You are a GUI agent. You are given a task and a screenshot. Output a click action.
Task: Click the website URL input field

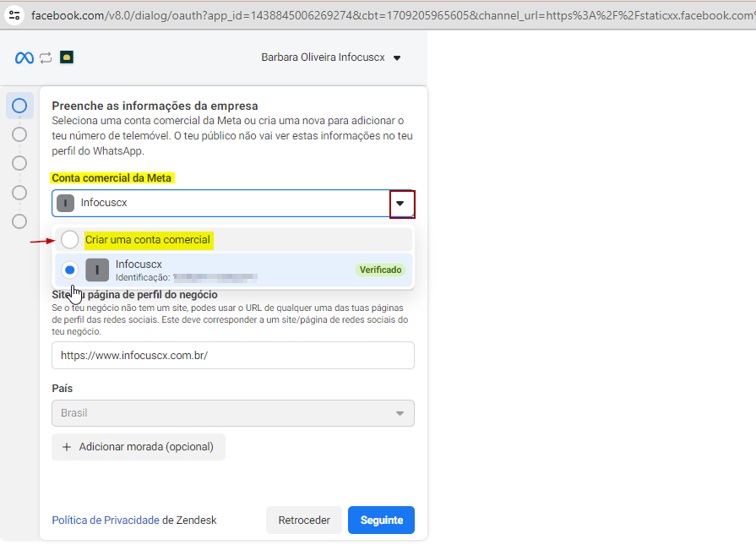coord(232,356)
